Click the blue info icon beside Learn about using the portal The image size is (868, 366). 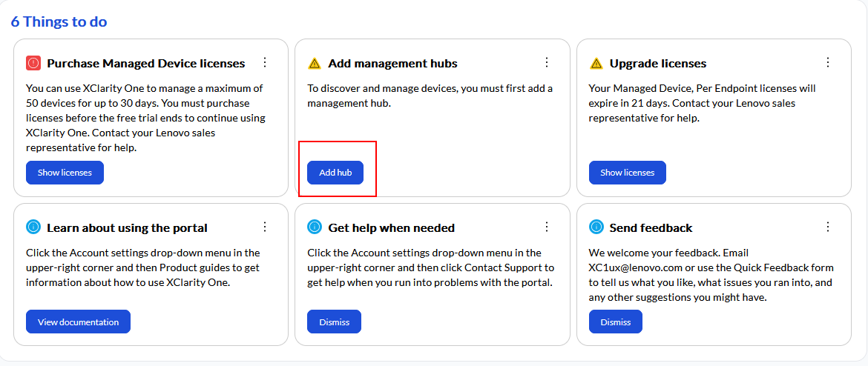point(33,227)
